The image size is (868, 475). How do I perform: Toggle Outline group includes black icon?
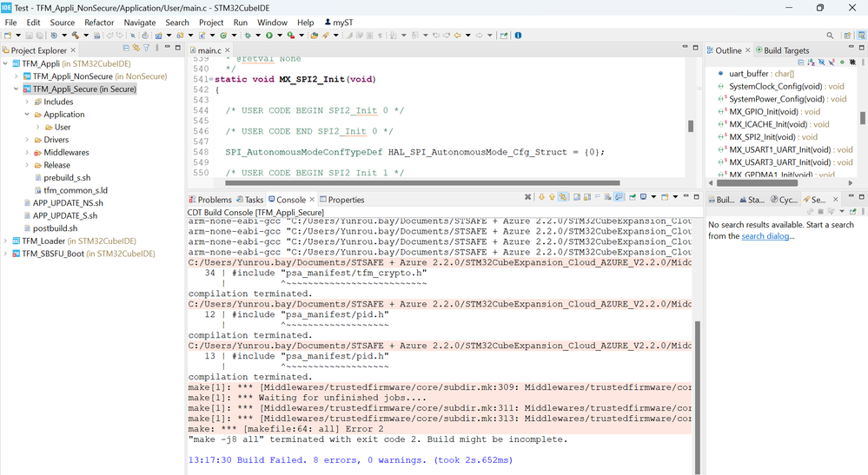pos(852,62)
